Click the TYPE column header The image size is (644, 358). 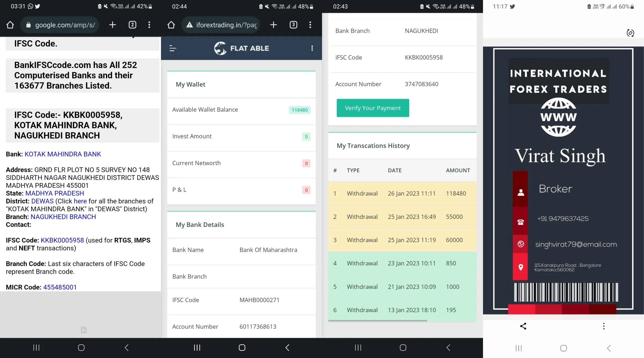tap(353, 171)
